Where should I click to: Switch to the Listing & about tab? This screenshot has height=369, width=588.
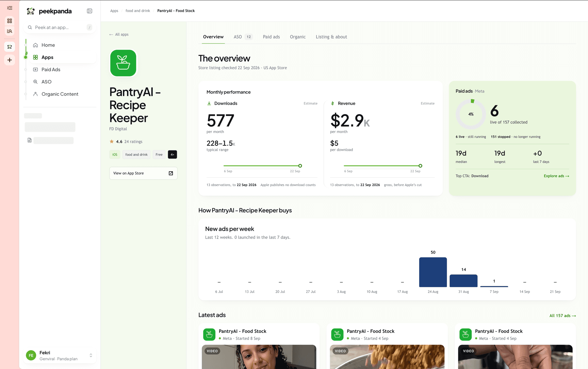[331, 37]
